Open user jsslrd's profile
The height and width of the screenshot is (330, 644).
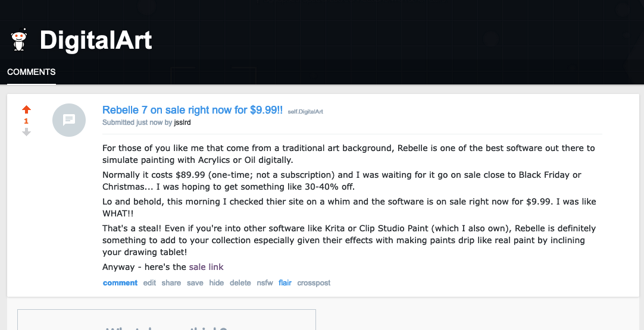183,122
